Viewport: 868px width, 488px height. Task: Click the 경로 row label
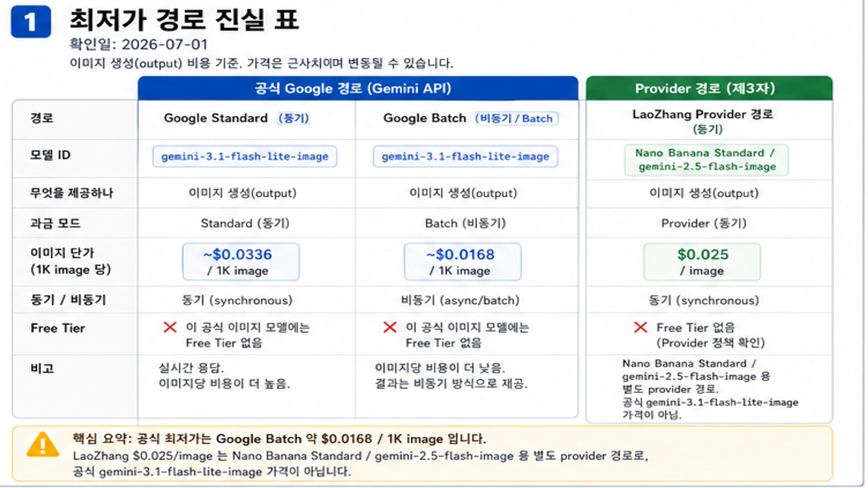coord(42,118)
